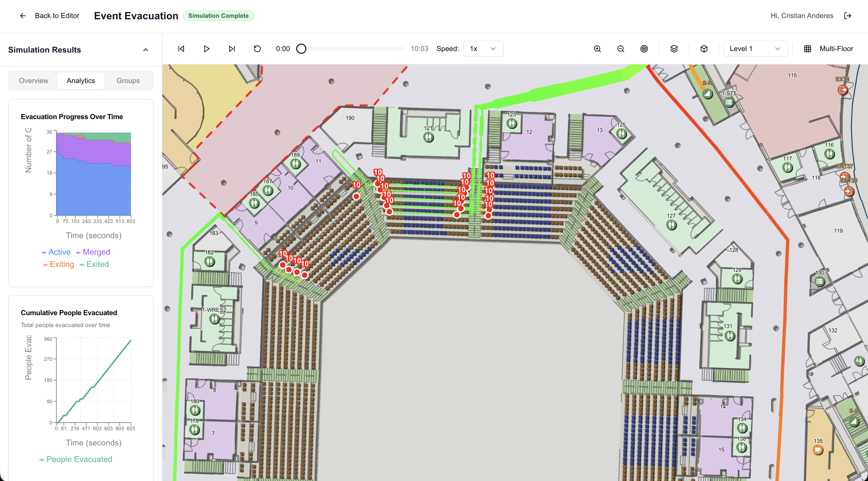
Task: Switch to the Overview tab
Action: point(34,81)
